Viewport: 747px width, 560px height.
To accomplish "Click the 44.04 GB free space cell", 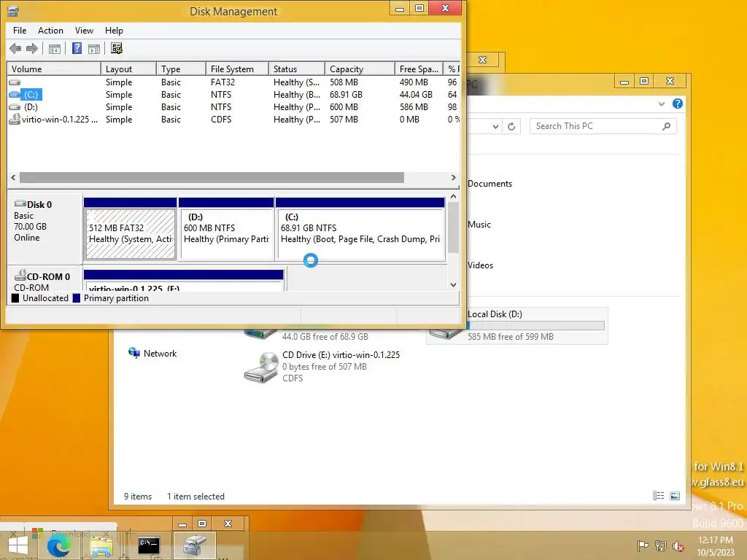I will pos(416,94).
